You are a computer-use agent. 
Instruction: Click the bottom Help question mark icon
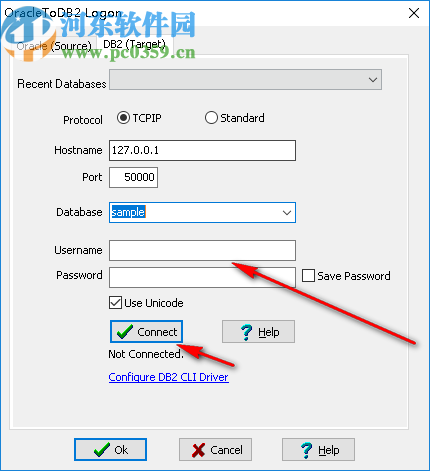pyautogui.click(x=306, y=450)
